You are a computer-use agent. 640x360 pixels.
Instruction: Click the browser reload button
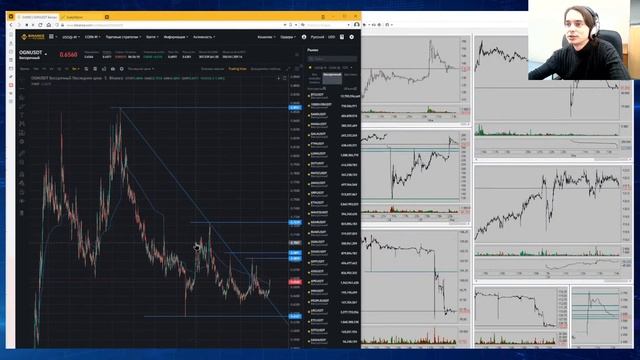40,25
